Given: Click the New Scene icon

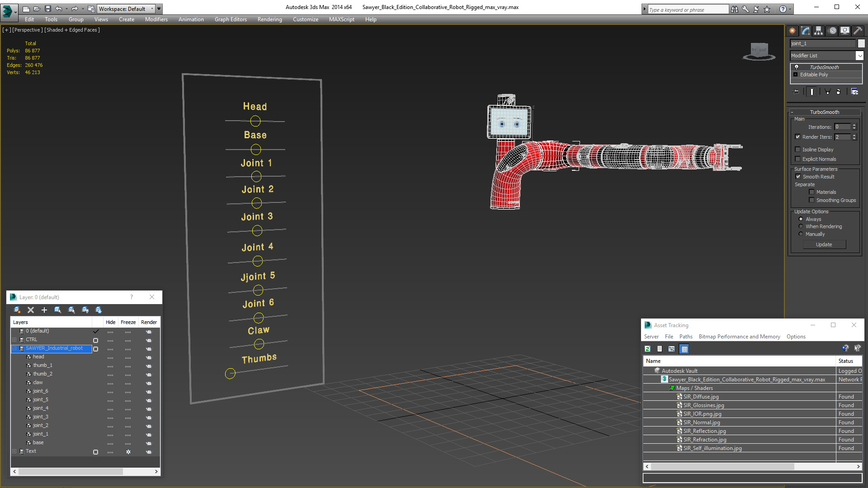Looking at the screenshot, I should tap(26, 9).
